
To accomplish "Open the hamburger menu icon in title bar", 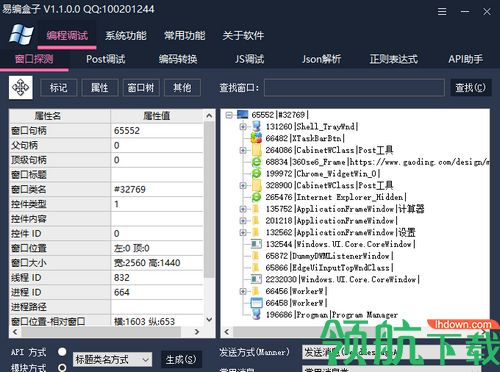I will (x=442, y=12).
